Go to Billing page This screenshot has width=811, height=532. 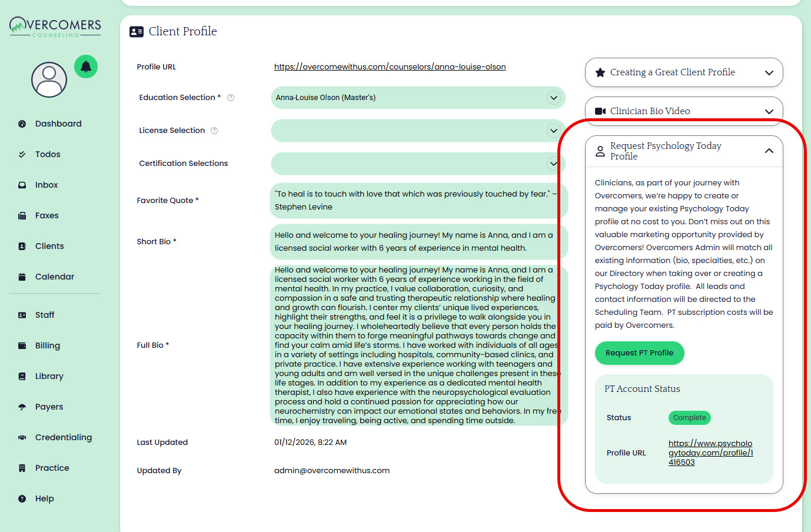(48, 345)
